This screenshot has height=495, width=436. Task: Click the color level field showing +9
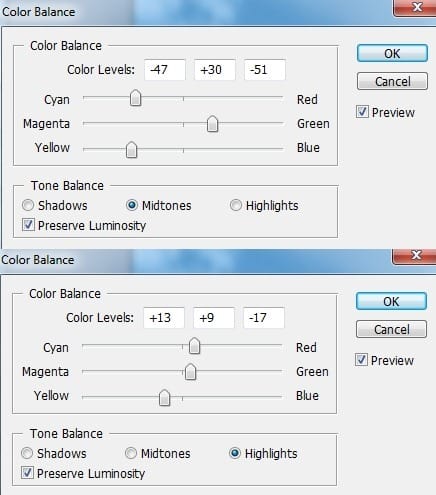[214, 318]
